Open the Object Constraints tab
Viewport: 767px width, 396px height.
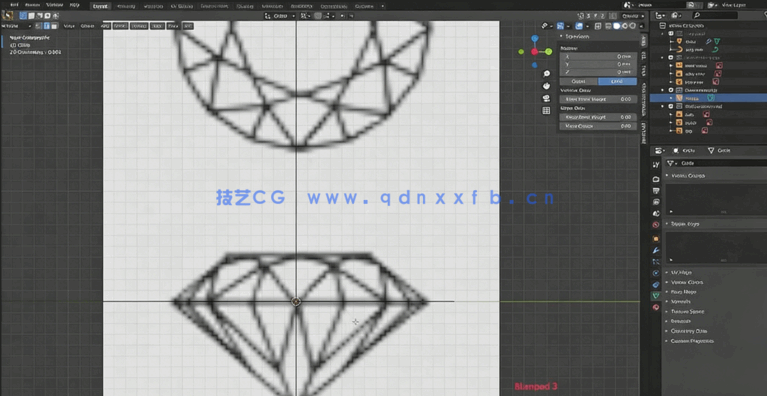(x=656, y=284)
